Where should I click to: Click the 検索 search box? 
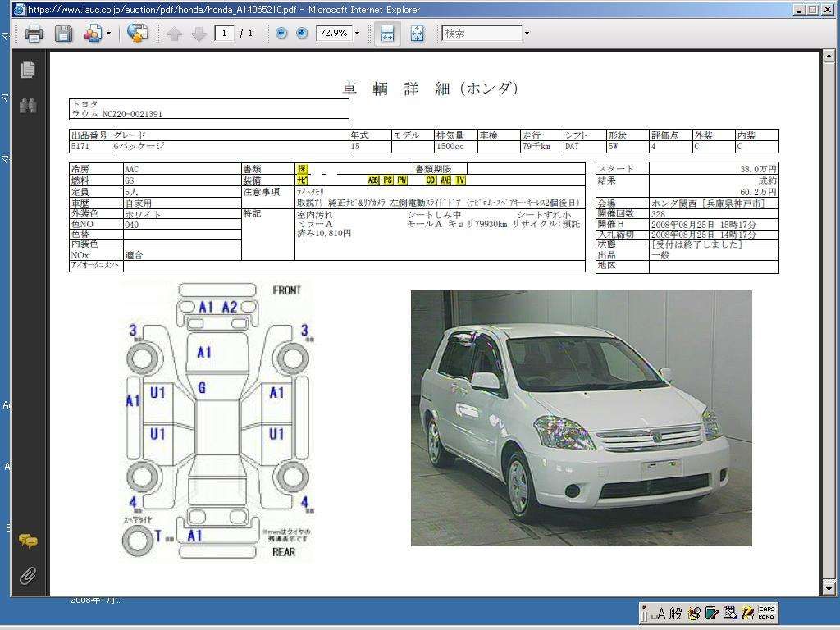pyautogui.click(x=482, y=33)
